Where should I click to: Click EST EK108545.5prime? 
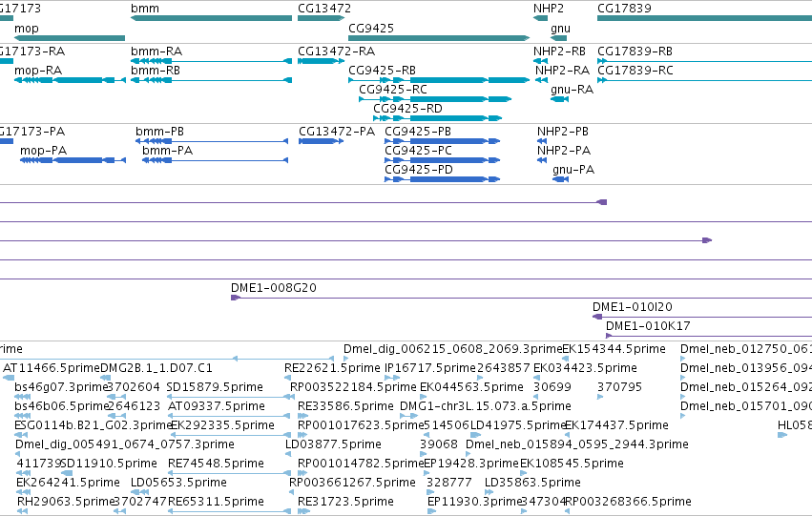(572, 464)
